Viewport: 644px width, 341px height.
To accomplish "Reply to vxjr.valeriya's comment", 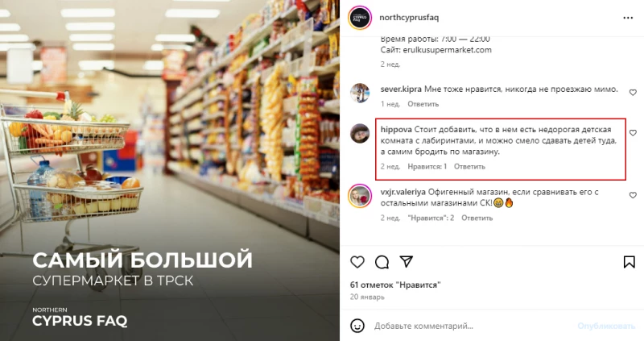I will (477, 218).
